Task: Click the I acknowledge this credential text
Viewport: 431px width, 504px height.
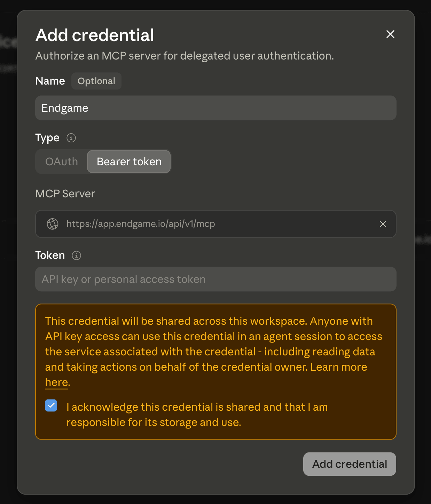Action: (x=197, y=415)
